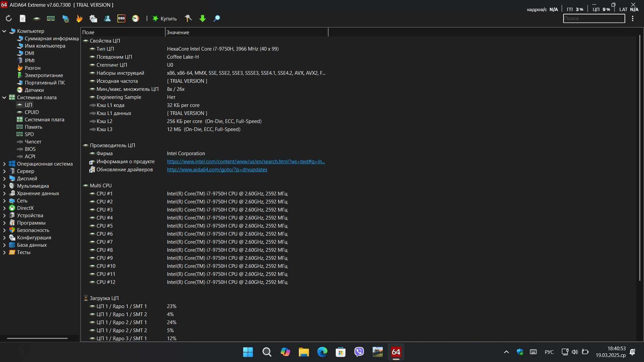
Task: Open the Windows Start menu
Action: coord(248,352)
